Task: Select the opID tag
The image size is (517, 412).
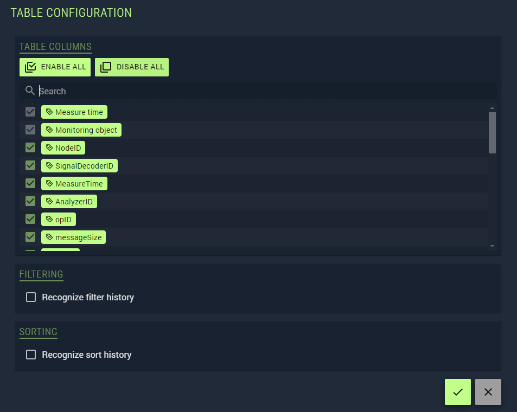Action: pos(58,219)
